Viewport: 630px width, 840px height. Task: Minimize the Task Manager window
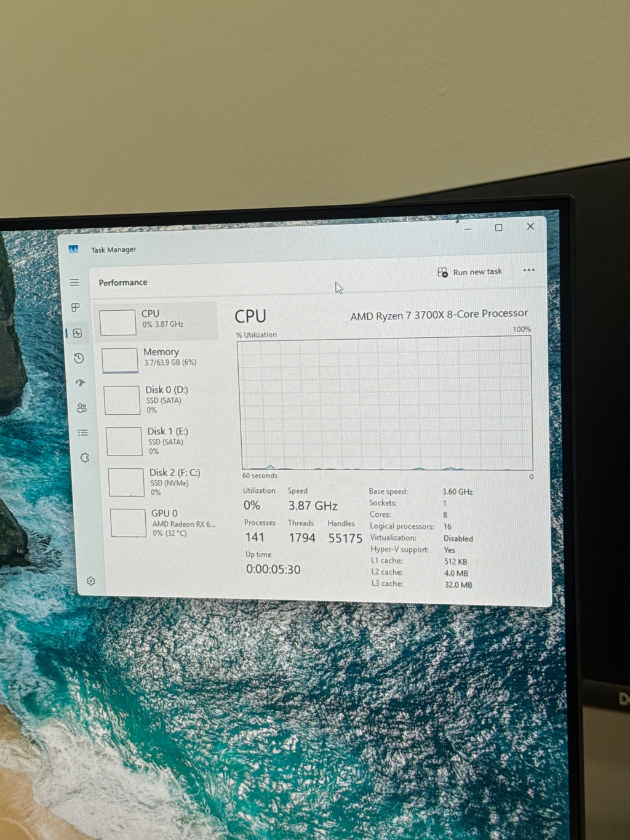pos(468,228)
